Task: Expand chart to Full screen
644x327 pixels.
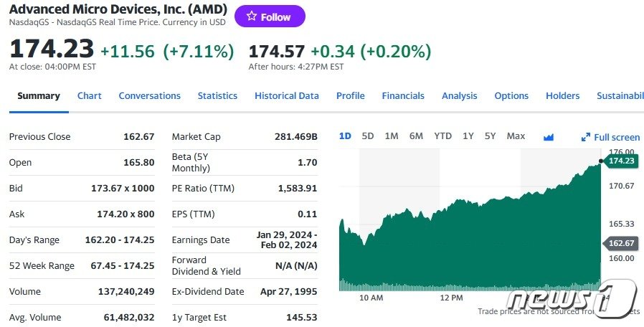Action: [x=610, y=137]
